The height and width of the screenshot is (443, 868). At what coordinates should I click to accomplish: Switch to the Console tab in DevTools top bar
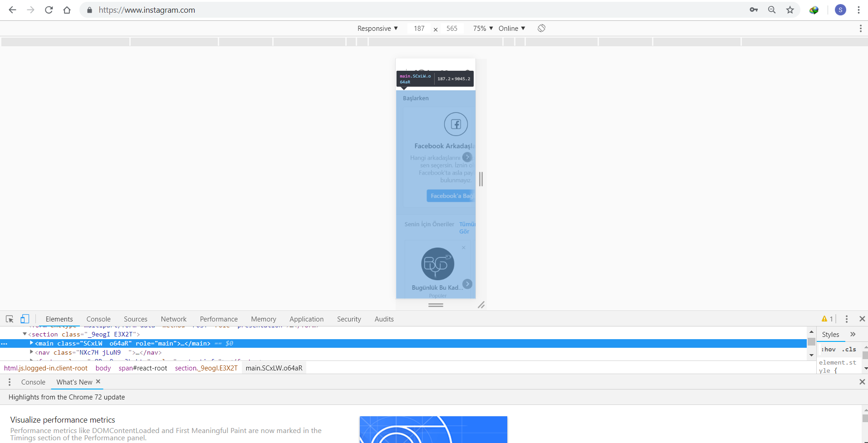pos(98,319)
